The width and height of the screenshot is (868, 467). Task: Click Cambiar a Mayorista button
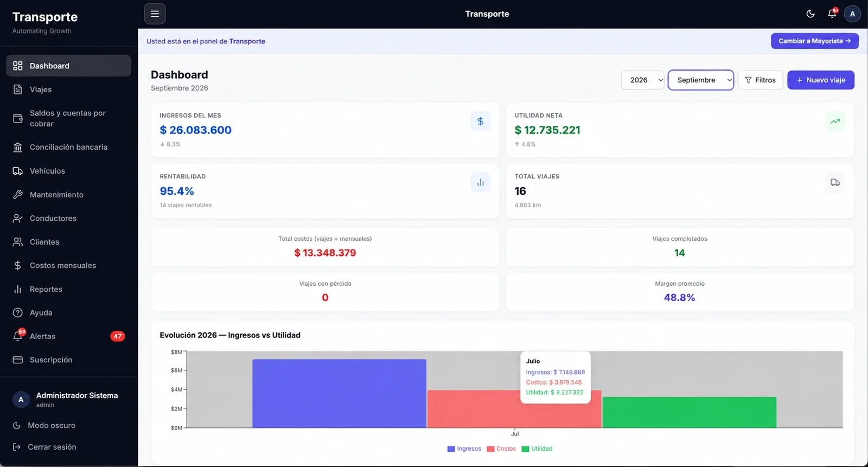[x=815, y=41]
